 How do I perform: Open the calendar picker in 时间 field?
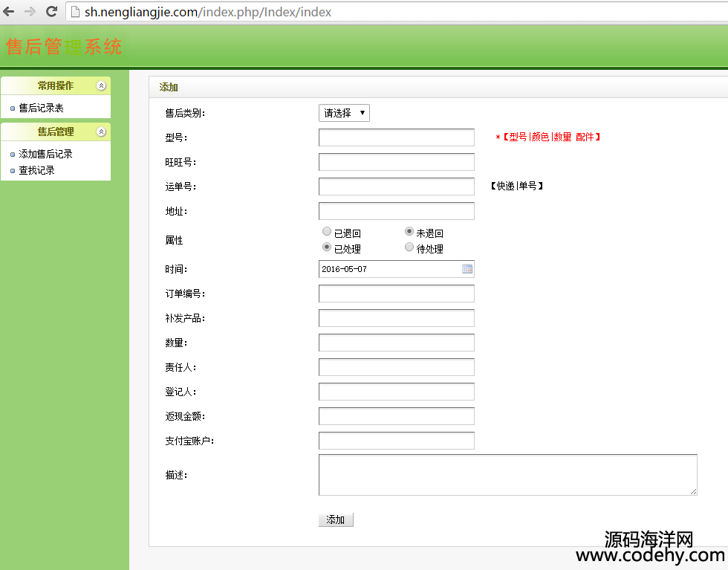pyautogui.click(x=467, y=269)
